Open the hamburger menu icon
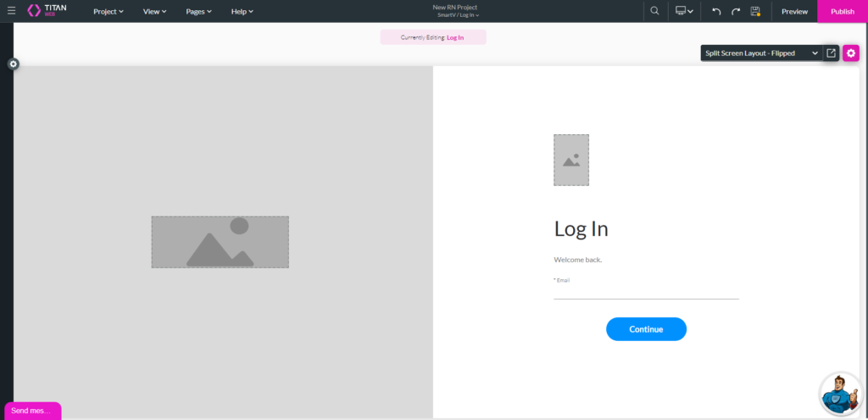 coord(12,10)
